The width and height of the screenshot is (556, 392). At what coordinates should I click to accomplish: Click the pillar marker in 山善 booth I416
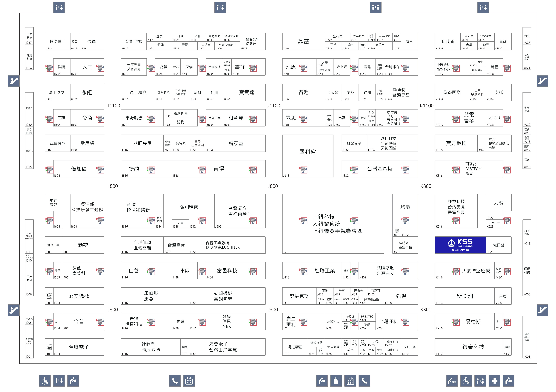[x=151, y=272]
